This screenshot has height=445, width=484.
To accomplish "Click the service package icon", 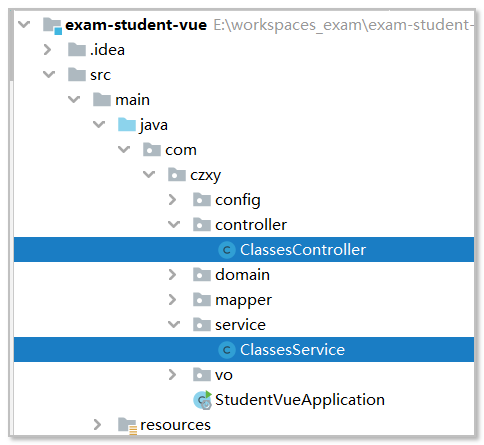I will pyautogui.click(x=202, y=325).
